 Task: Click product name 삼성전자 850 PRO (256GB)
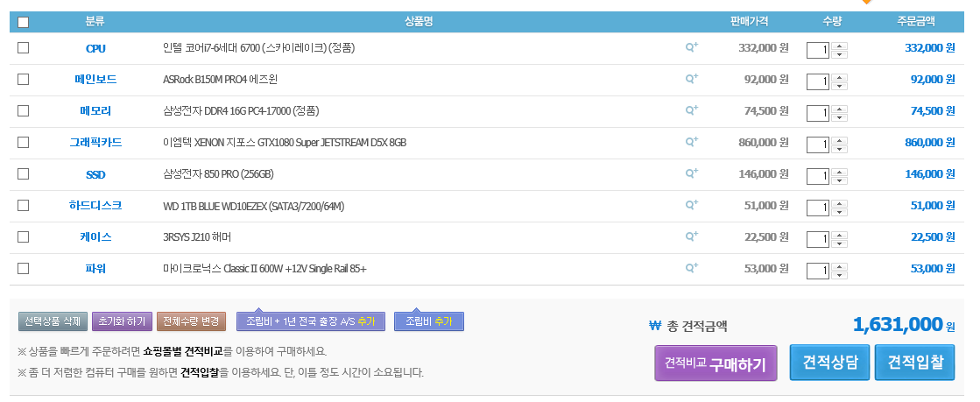[218, 173]
